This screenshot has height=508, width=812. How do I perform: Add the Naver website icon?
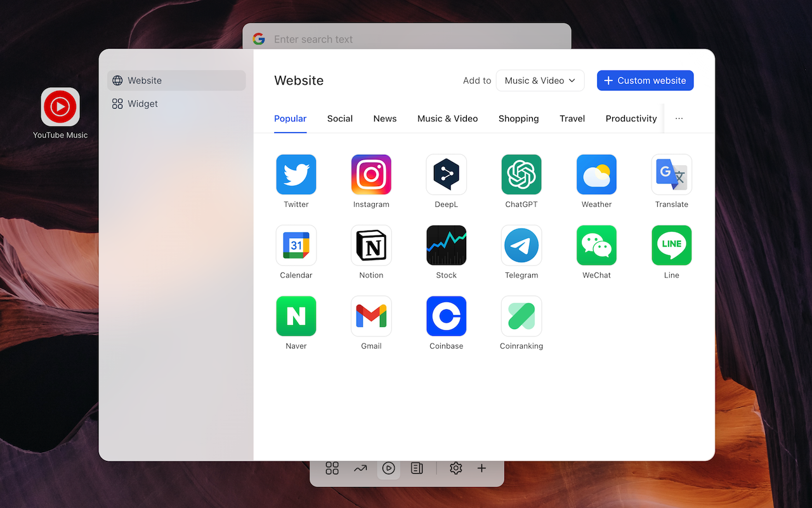296,316
